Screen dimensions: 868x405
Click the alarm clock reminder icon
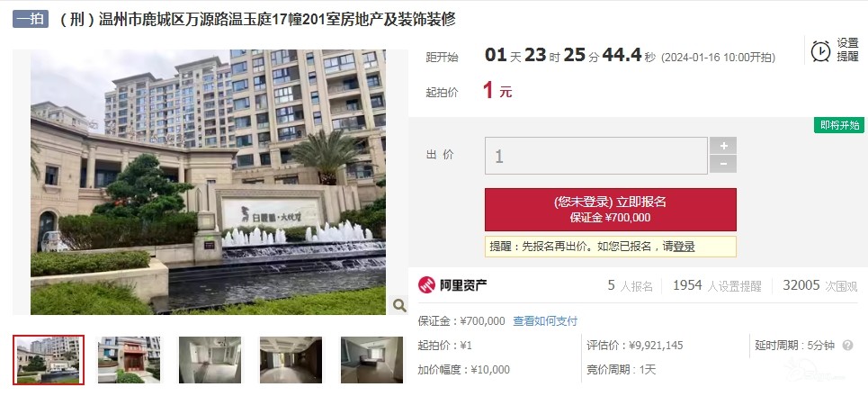820,51
